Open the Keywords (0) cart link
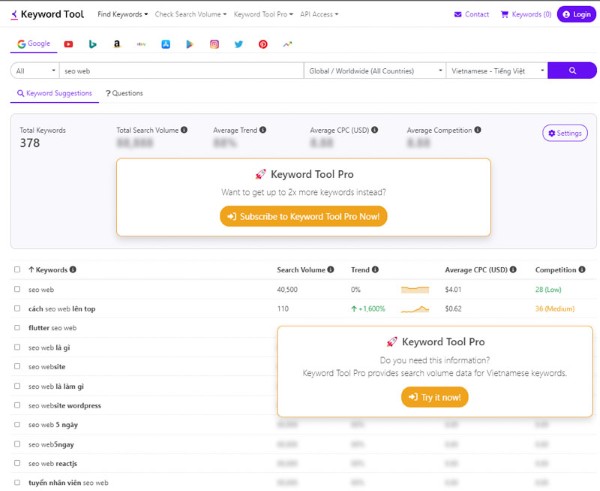The image size is (600, 491). click(x=526, y=15)
